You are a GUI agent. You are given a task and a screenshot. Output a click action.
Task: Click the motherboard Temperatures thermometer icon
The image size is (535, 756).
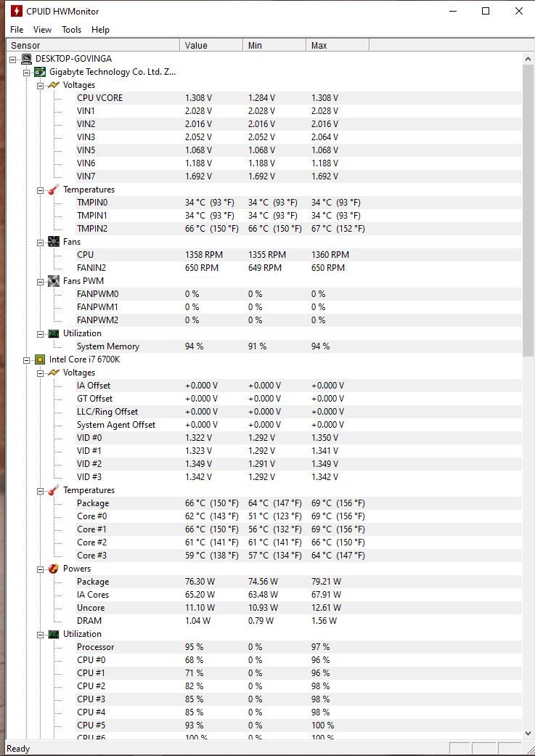point(54,190)
